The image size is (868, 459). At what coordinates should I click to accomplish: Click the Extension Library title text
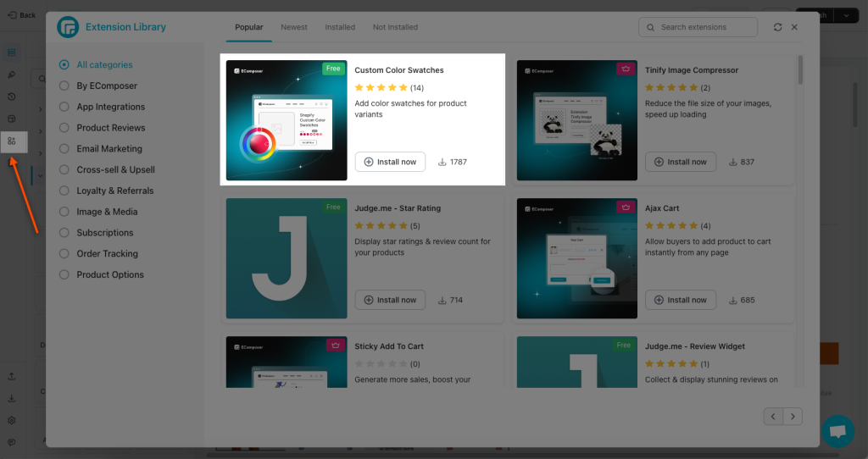(125, 27)
